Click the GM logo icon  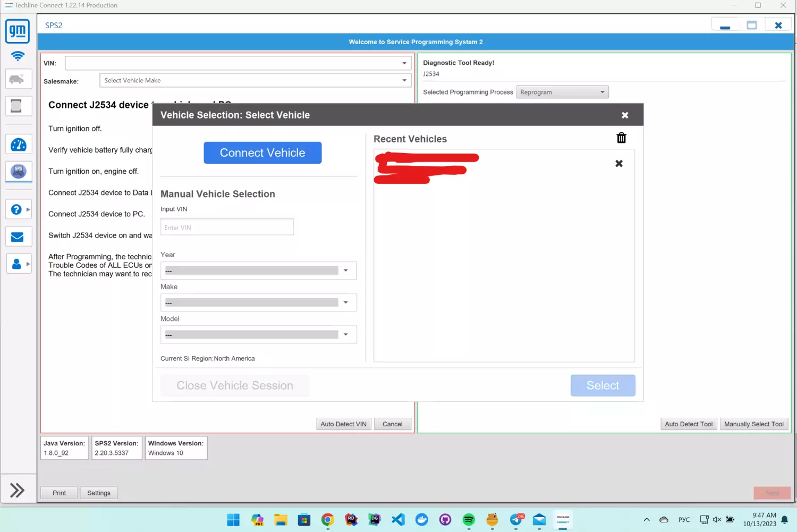tap(18, 31)
